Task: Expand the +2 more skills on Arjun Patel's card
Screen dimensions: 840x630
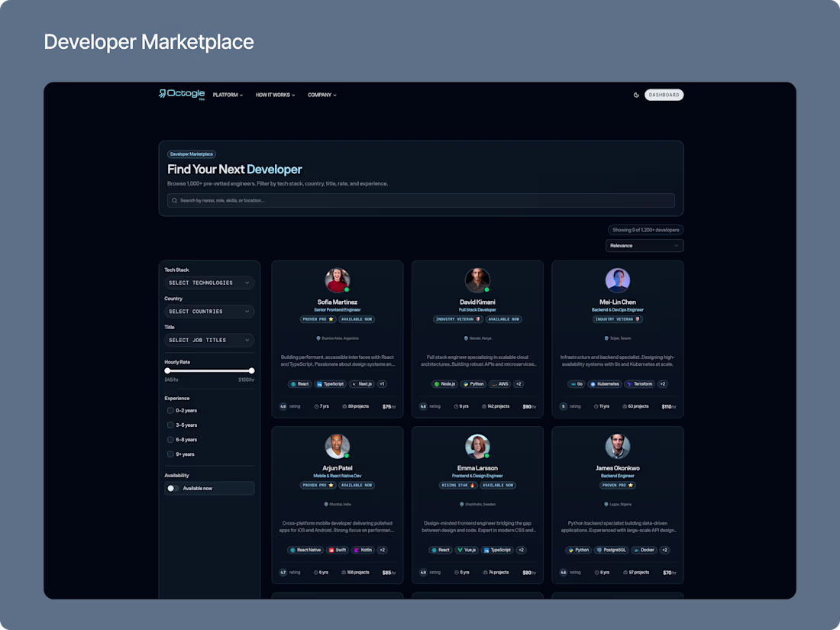Action: tap(382, 550)
